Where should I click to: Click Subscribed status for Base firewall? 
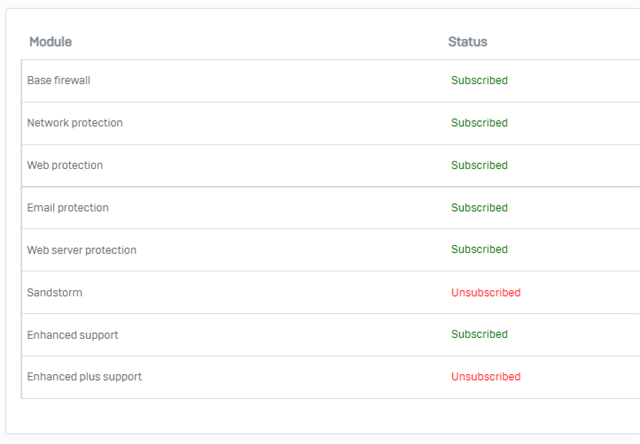[479, 80]
